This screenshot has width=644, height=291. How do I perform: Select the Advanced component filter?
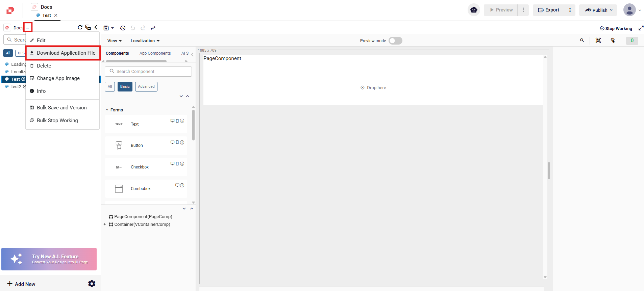click(x=146, y=86)
